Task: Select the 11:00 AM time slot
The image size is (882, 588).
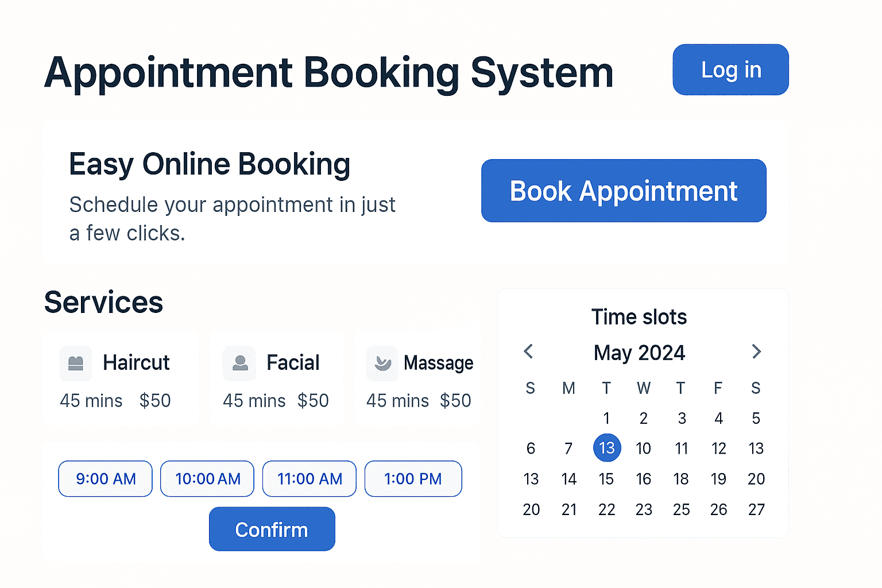Action: pyautogui.click(x=309, y=478)
